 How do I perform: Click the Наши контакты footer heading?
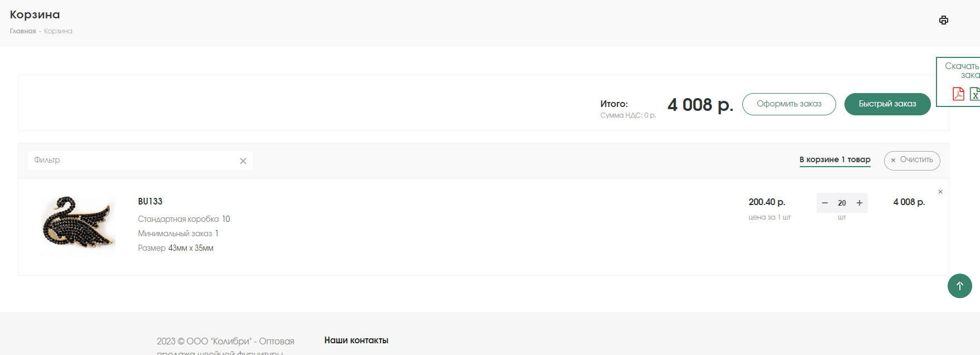coord(356,340)
